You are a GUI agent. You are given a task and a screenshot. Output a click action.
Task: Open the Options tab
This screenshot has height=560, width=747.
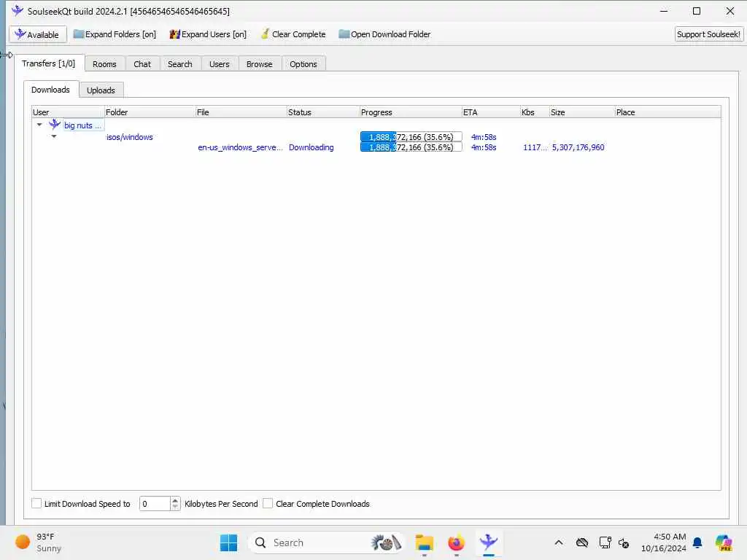pyautogui.click(x=303, y=64)
